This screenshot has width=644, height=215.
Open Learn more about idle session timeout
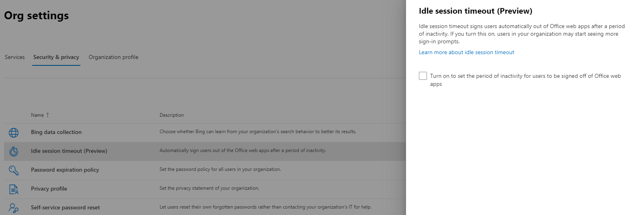click(466, 53)
